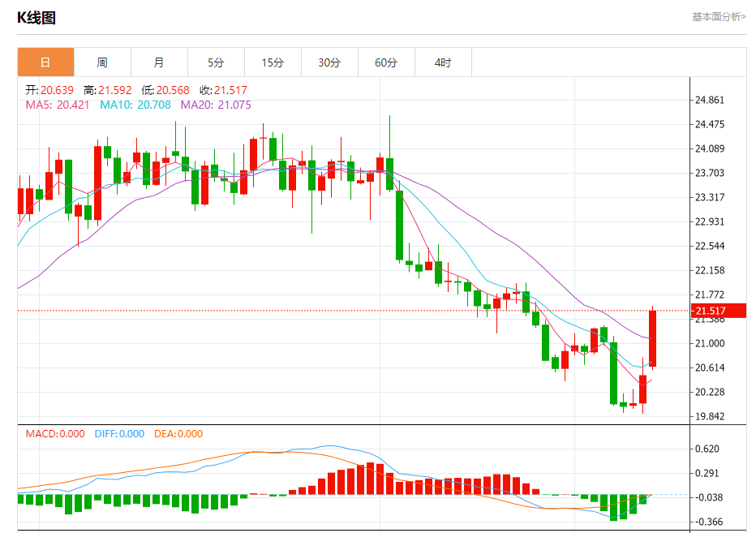Click the 23.703 price axis label
756x533 pixels.
(709, 173)
